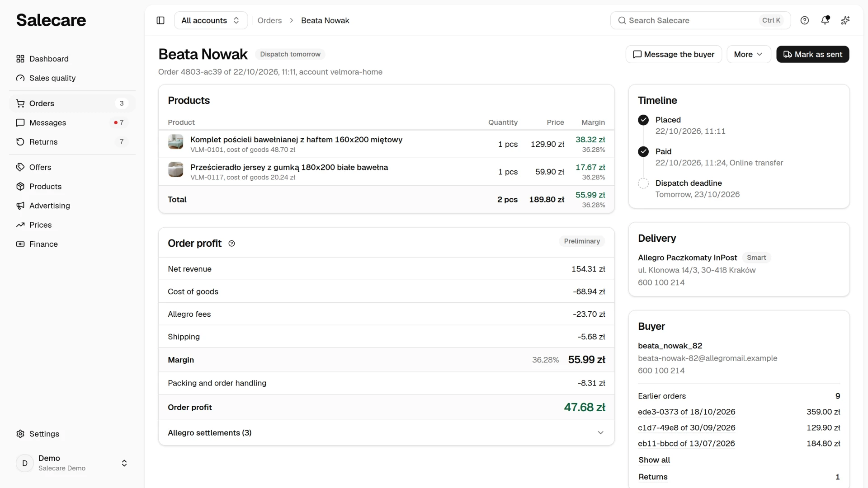Click the Dashboard grid icon

[20, 59]
